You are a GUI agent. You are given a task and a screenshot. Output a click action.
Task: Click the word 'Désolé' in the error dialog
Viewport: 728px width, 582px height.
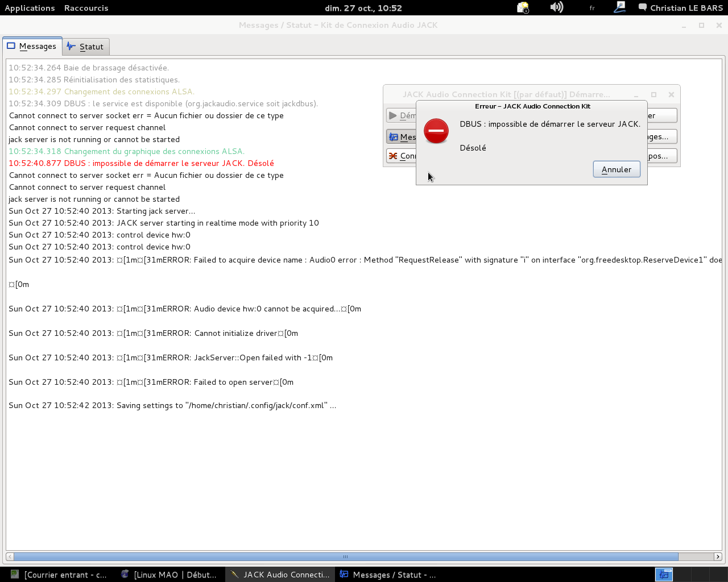click(473, 148)
